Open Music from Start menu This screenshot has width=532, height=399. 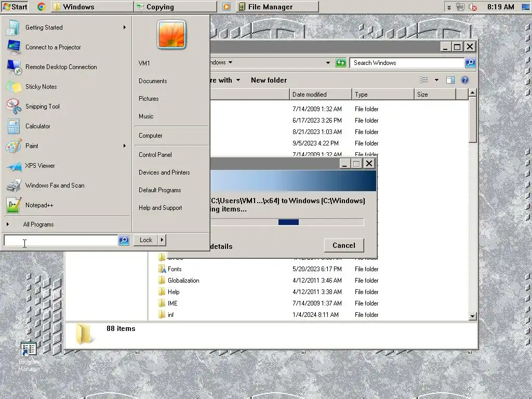(146, 116)
